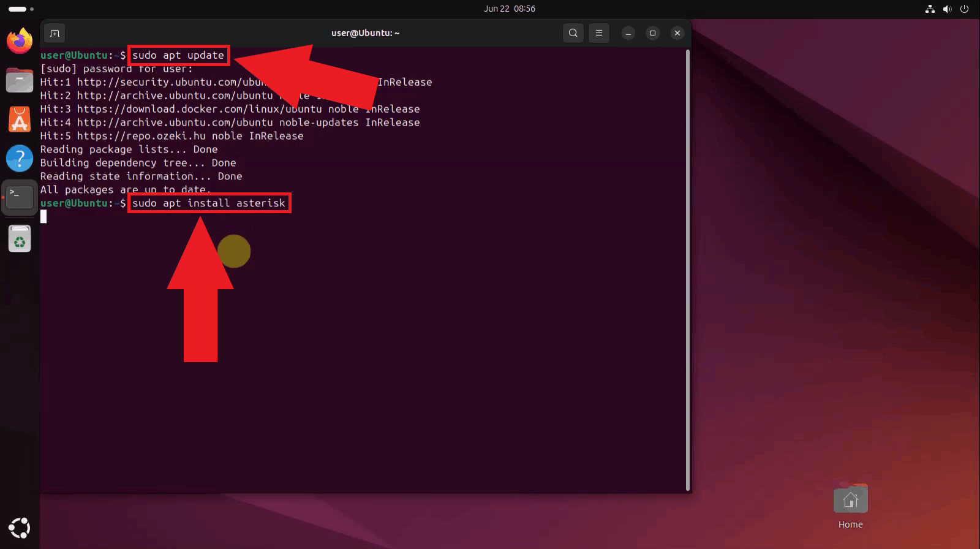Open a new terminal tab
Viewport: 980px width, 549px height.
click(55, 33)
